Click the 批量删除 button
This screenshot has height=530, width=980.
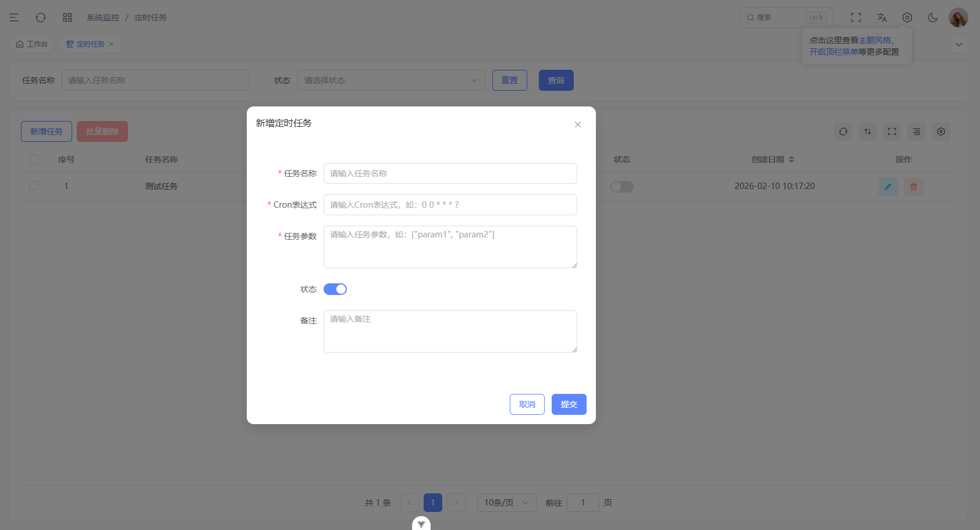tap(102, 131)
